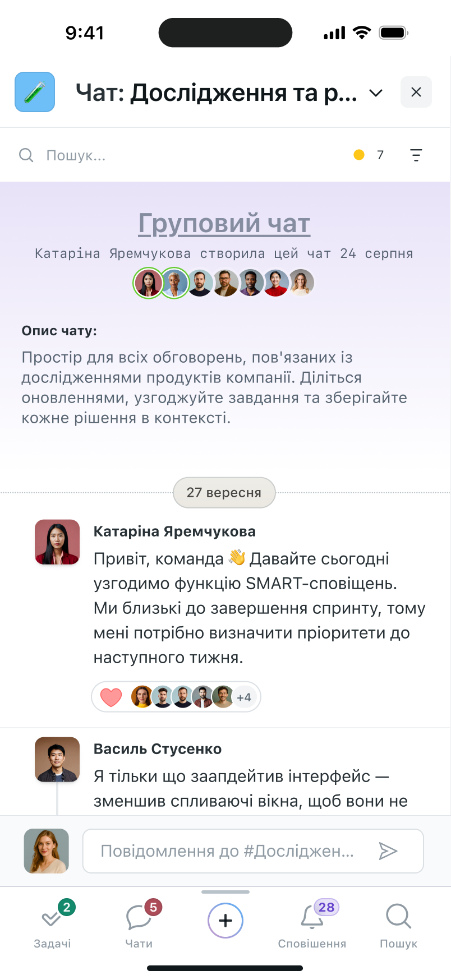Click Василь Стусенко's name
The height and width of the screenshot is (980, 451).
158,749
